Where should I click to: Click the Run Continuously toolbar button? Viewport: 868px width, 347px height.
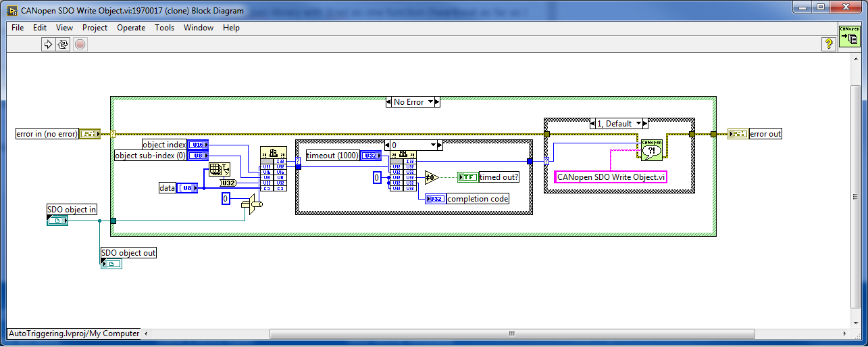point(63,45)
